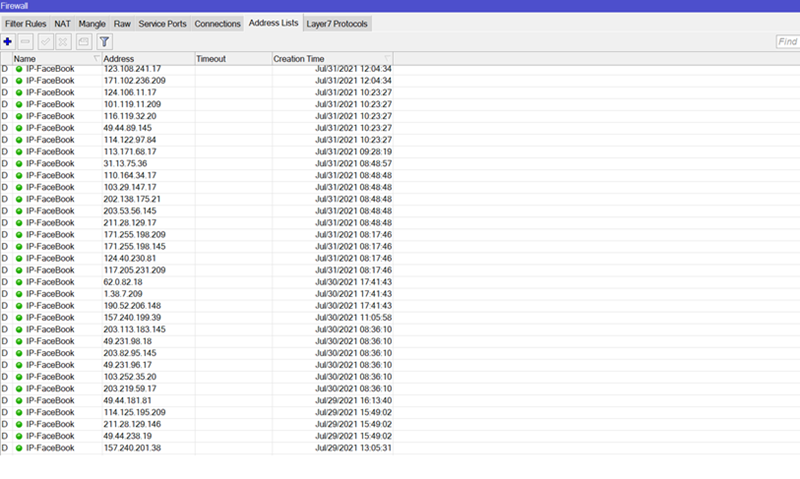The width and height of the screenshot is (800, 479).
Task: Click the Enable checkmark toolbar icon
Action: (x=45, y=41)
